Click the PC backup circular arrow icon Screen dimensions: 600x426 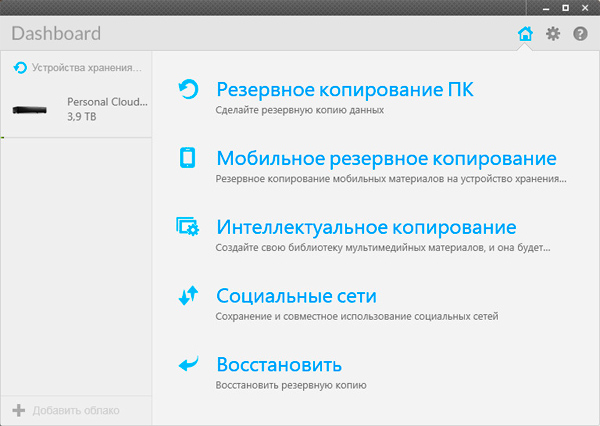click(x=188, y=91)
